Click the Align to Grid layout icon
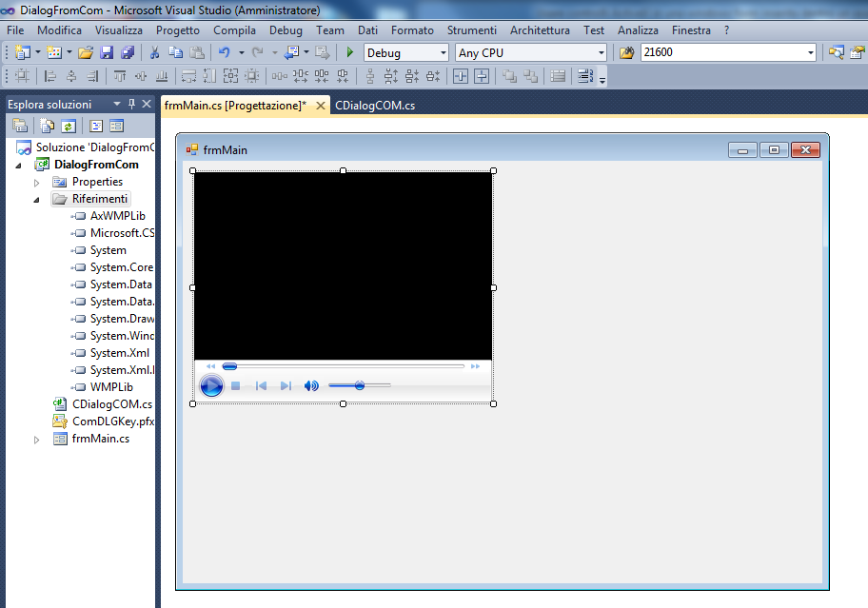Viewport: 868px width, 608px height. tap(22, 76)
